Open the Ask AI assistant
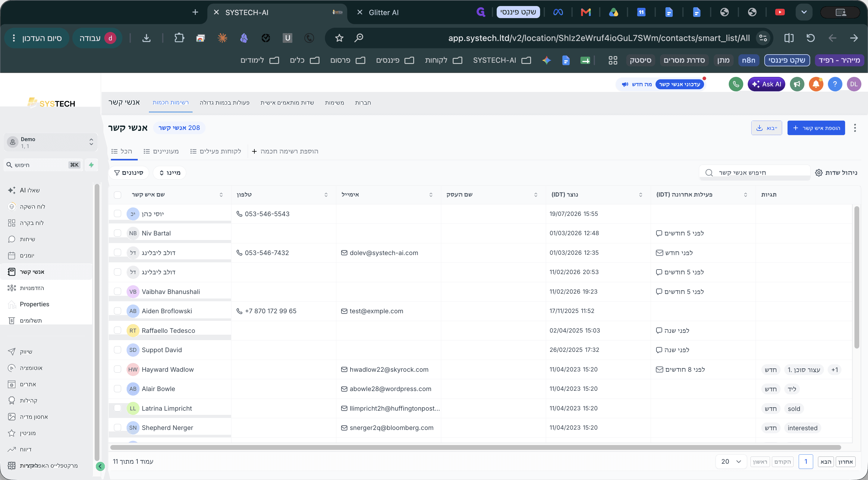This screenshot has height=480, width=868. click(766, 84)
